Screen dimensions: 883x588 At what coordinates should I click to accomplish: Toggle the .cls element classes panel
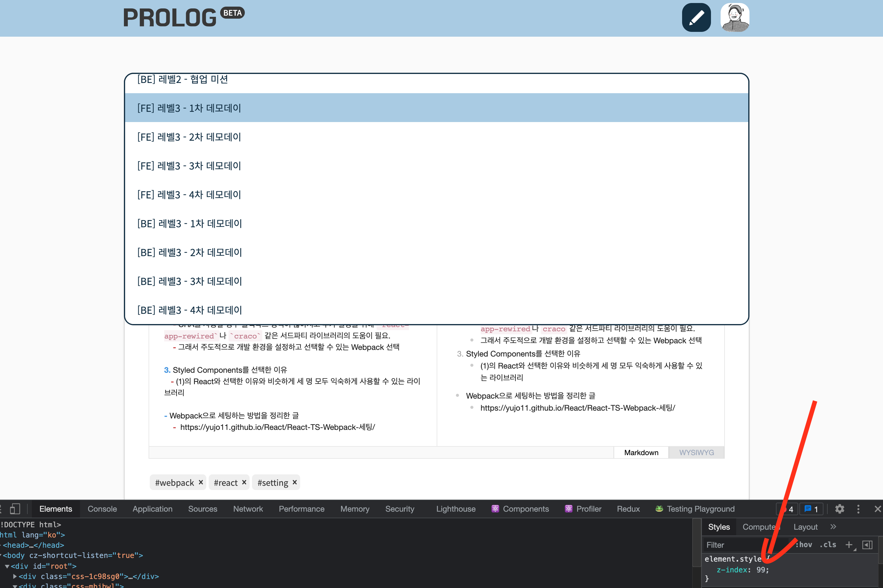[828, 544]
